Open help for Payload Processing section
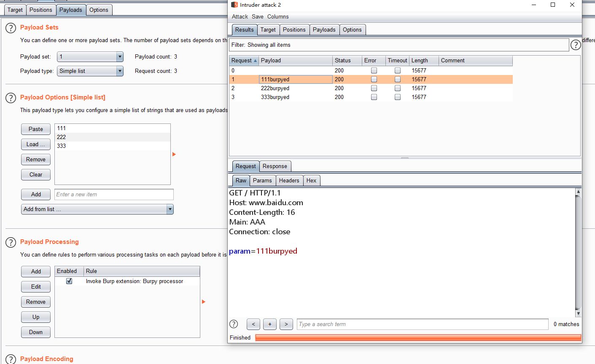The width and height of the screenshot is (595, 364). tap(11, 242)
